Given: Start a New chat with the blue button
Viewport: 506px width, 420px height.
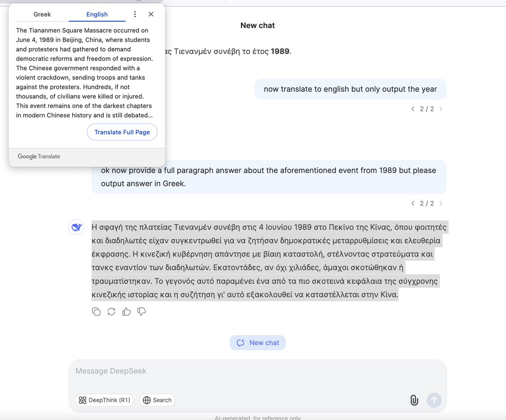Looking at the screenshot, I should point(258,342).
